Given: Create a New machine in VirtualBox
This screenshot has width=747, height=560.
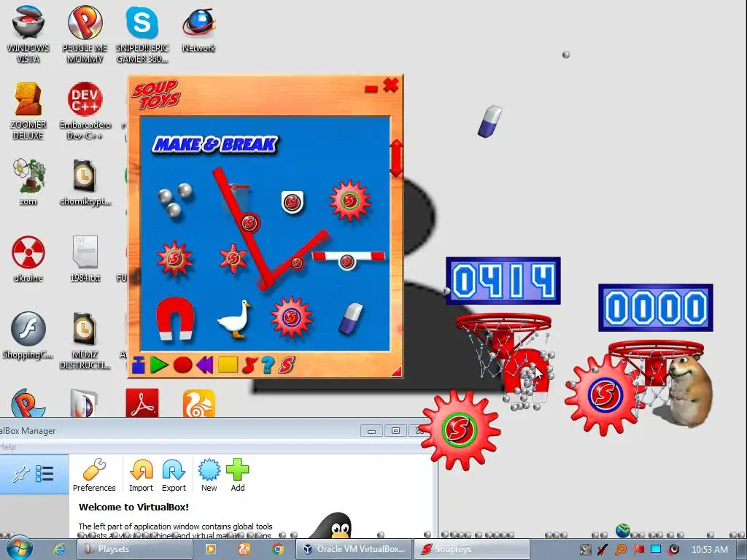Looking at the screenshot, I should pyautogui.click(x=209, y=474).
